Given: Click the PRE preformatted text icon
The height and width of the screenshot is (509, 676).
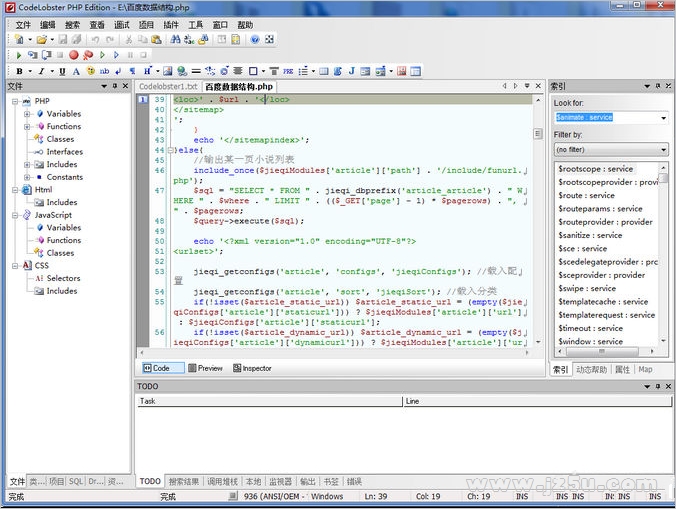Looking at the screenshot, I should (288, 71).
